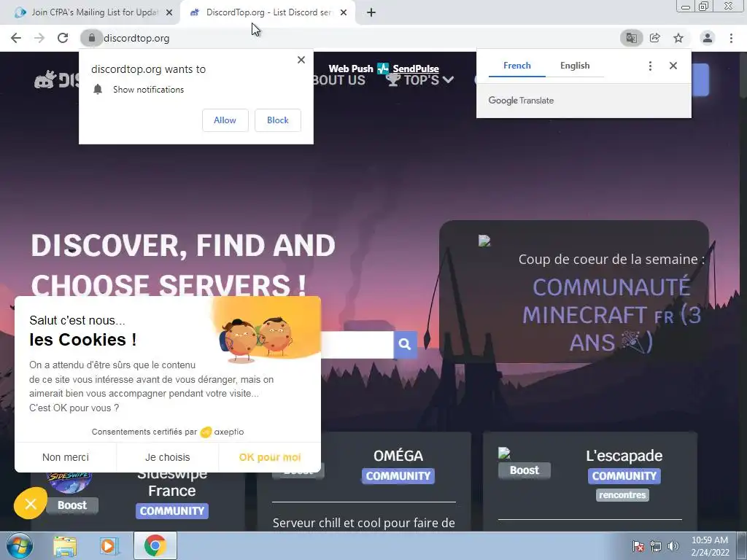The width and height of the screenshot is (747, 560).
Task: Open the Chrome profile avatar icon
Action: pyautogui.click(x=708, y=38)
